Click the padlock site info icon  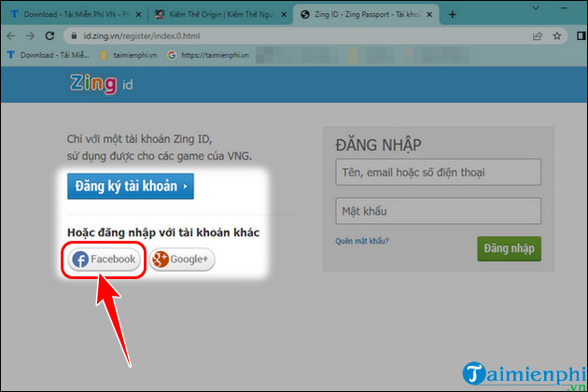[75, 36]
